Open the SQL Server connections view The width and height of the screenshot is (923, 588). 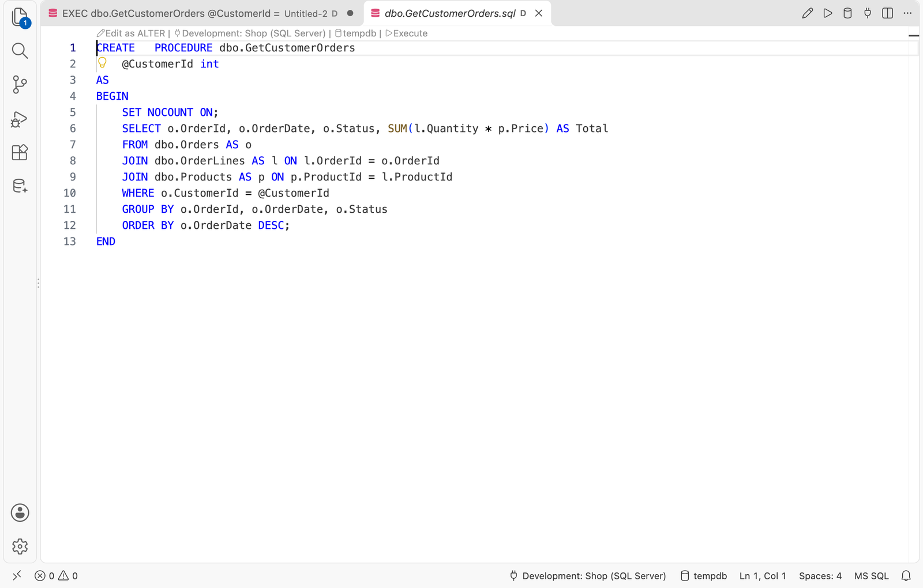click(20, 186)
